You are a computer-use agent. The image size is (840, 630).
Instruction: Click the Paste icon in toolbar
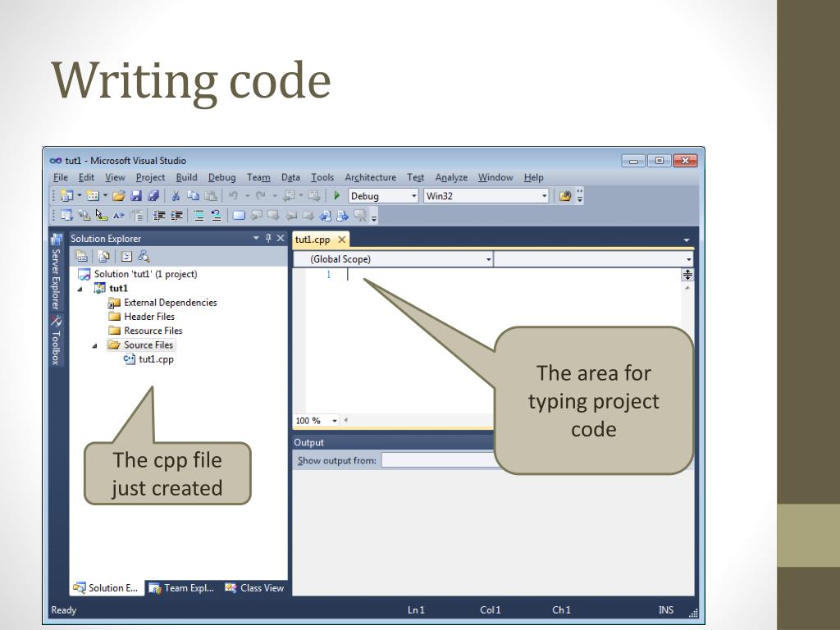tap(211, 196)
